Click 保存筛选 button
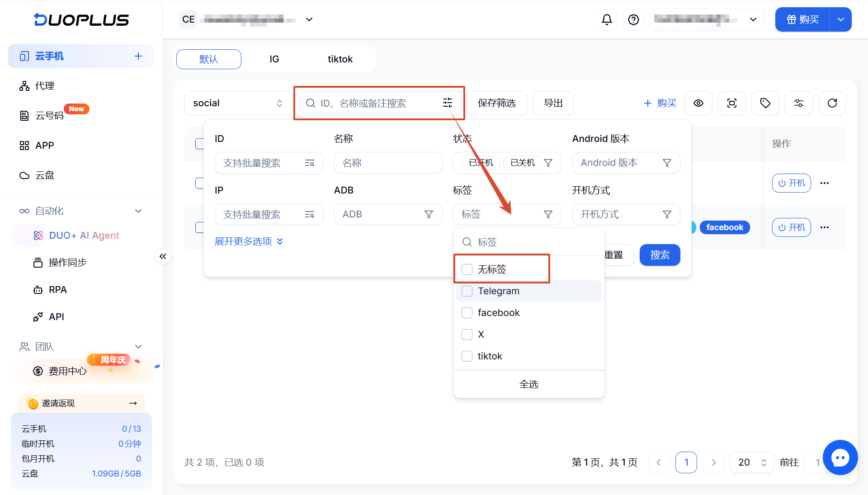The width and height of the screenshot is (868, 495). coord(497,103)
